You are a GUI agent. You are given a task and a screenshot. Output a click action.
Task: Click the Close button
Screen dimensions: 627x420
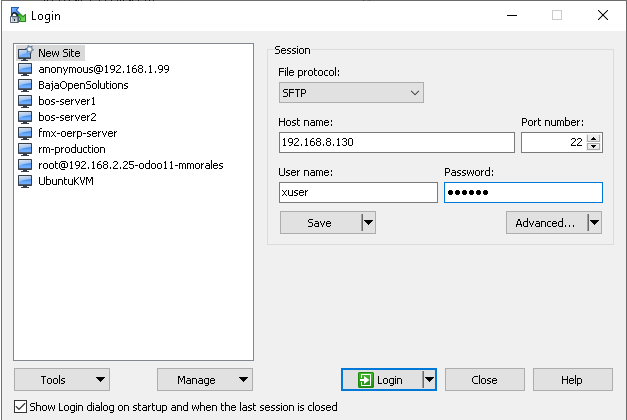tap(485, 380)
